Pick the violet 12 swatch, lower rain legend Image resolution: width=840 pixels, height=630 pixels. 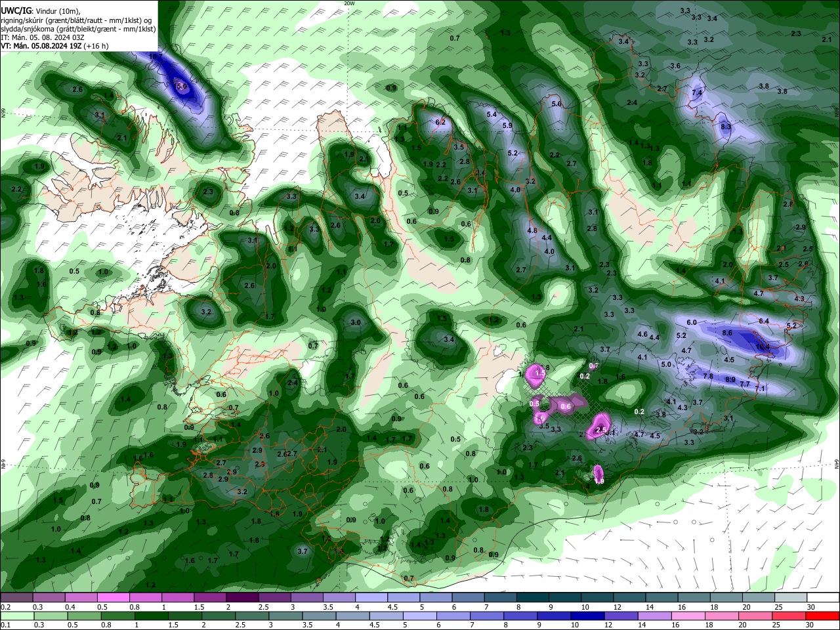[620, 616]
